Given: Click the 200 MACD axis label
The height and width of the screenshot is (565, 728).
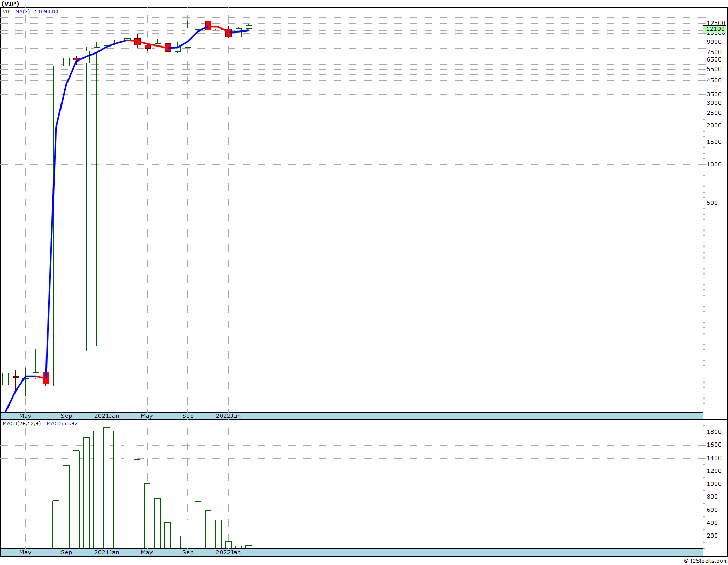Looking at the screenshot, I should 712,536.
